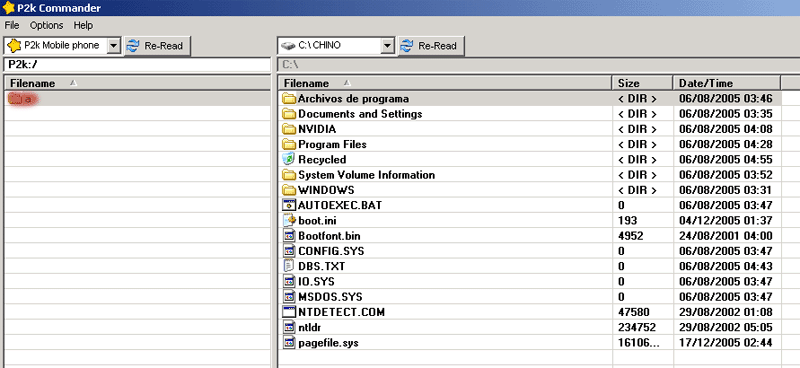Sort files by Size column header
Image resolution: width=800 pixels, height=368 pixels.
[642, 83]
